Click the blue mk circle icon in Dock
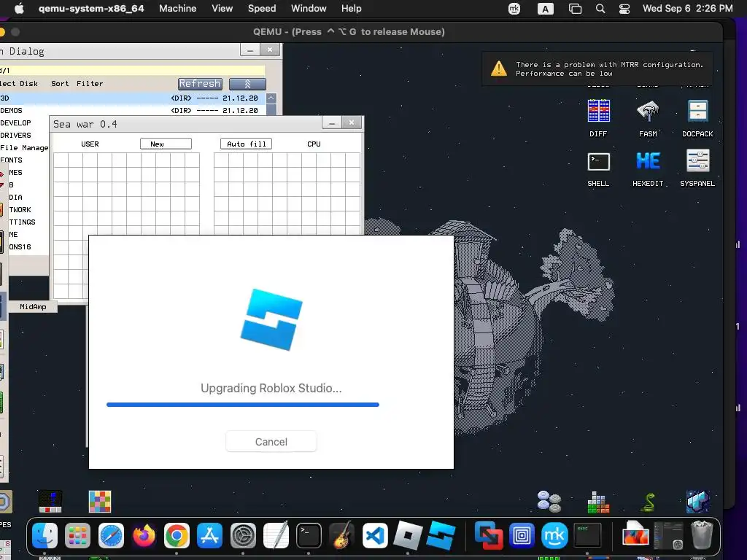Image resolution: width=747 pixels, height=560 pixels. coord(554,536)
